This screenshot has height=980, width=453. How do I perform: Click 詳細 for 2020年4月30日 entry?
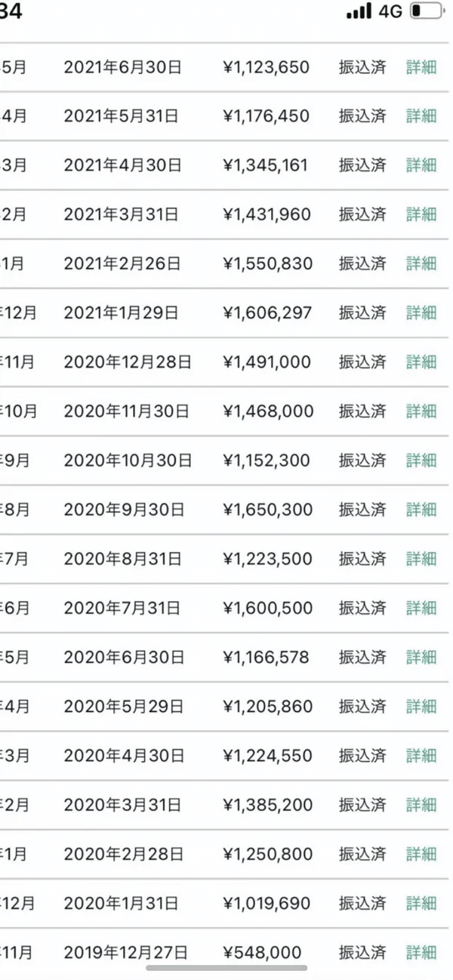pyautogui.click(x=421, y=756)
